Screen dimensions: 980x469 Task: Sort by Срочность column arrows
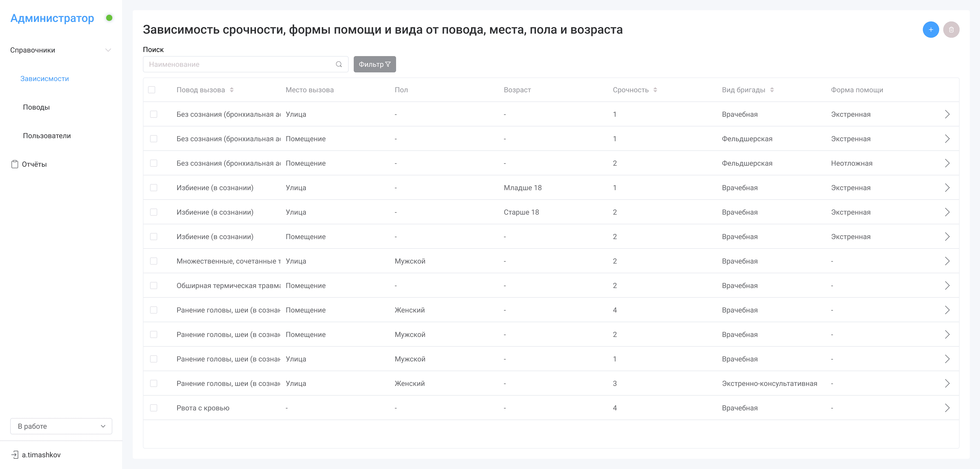coord(655,90)
